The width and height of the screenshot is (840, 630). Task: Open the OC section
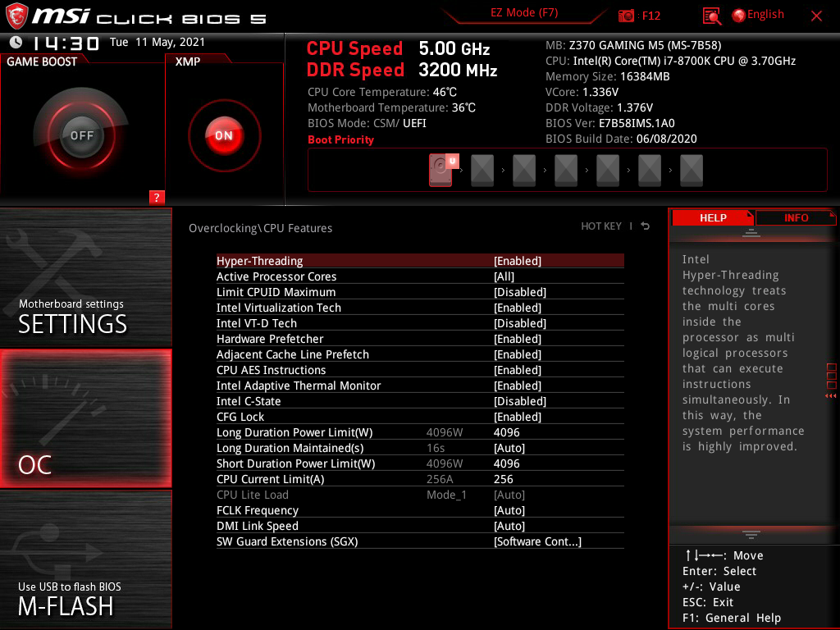point(85,418)
